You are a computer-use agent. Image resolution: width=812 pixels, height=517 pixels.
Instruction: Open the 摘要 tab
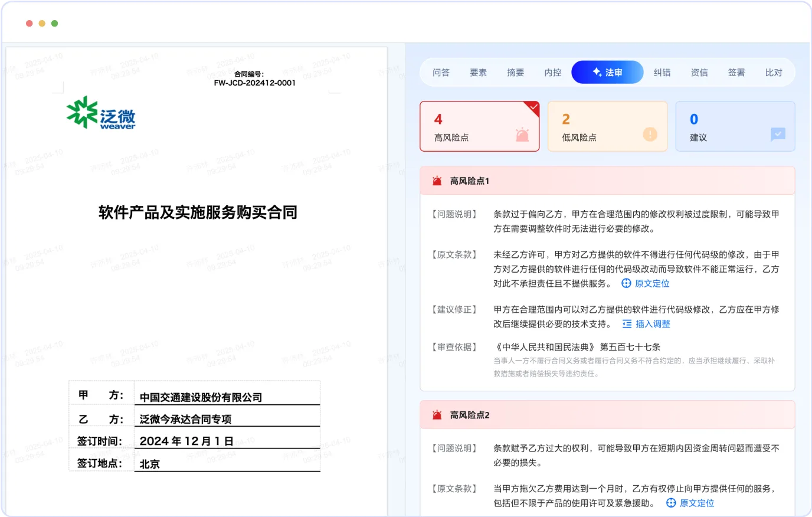515,73
